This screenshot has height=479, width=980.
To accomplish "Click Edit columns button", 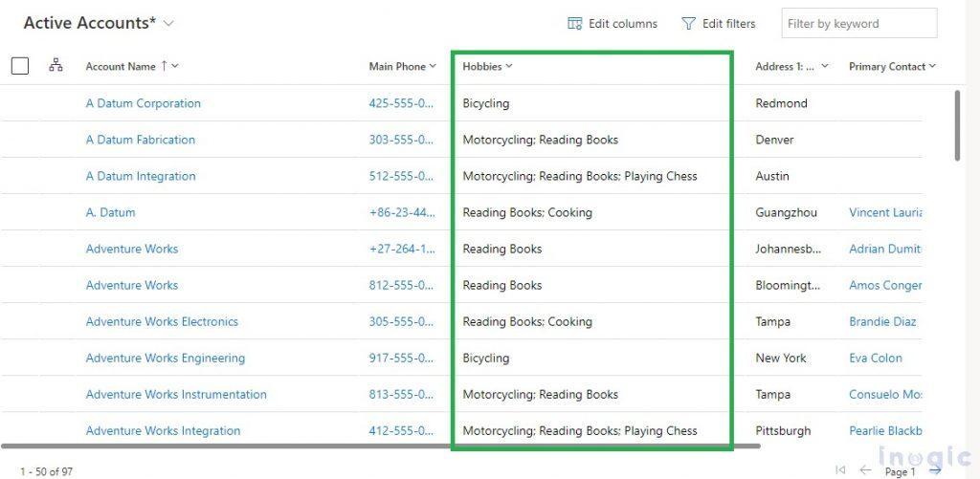I will pyautogui.click(x=612, y=24).
